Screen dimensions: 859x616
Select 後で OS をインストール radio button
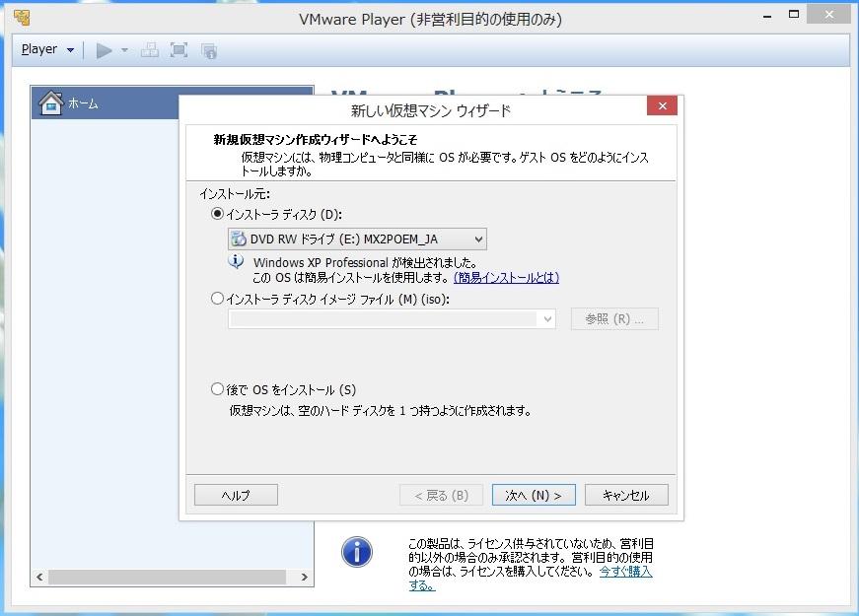click(x=218, y=388)
